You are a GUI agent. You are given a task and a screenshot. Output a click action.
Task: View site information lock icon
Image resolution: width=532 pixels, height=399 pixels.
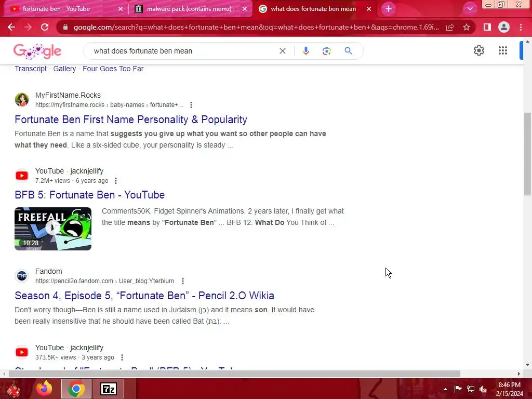tap(65, 27)
